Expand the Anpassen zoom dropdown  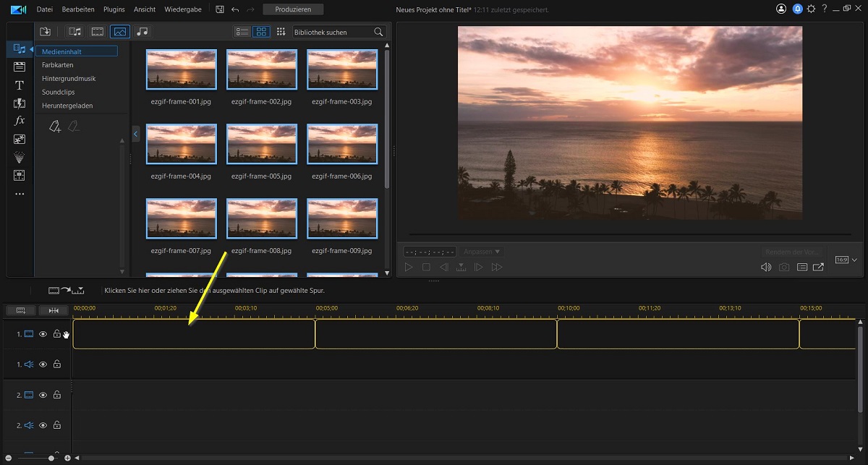pyautogui.click(x=483, y=252)
